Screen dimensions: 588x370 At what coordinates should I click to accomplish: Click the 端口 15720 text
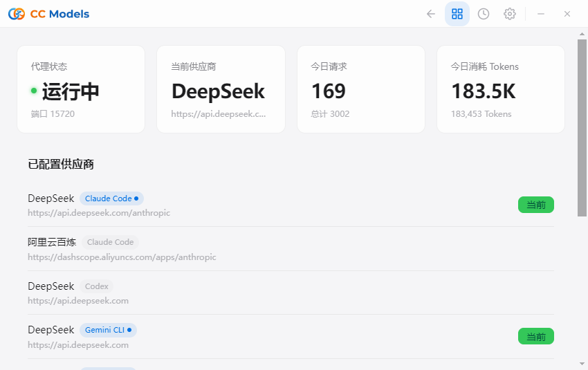click(53, 114)
